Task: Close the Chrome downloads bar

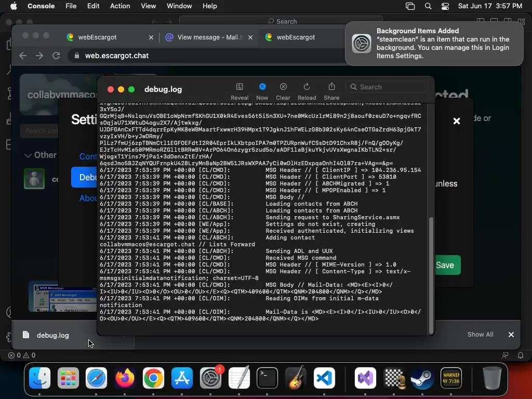Action: point(511,335)
